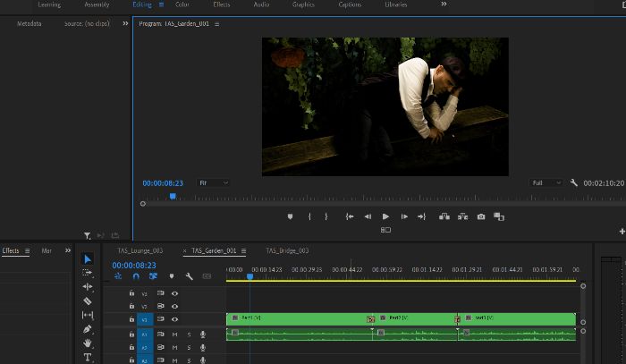Toggle lock on track V1
This screenshot has width=626, height=364.
point(131,319)
